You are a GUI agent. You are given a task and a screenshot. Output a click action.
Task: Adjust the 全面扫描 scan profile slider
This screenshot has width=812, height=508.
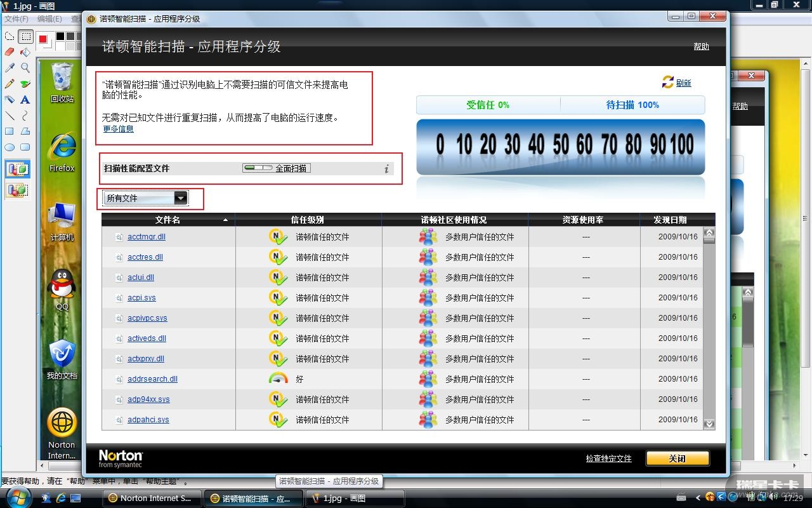point(258,168)
